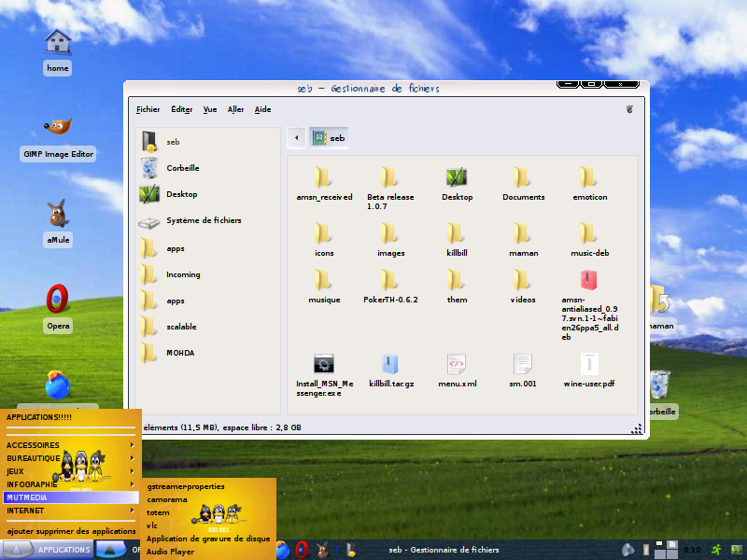747x560 pixels.
Task: Click the mouse throbber icon in file manager
Action: tap(629, 109)
